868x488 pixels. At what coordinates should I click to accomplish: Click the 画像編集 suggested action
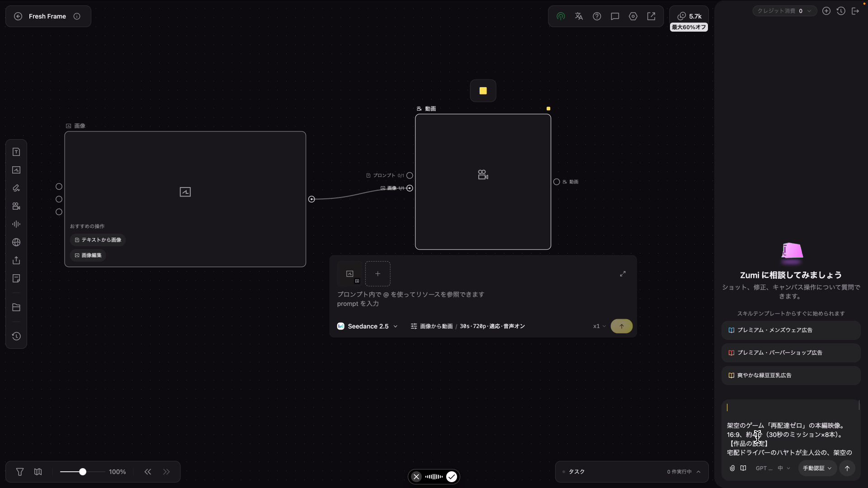(88, 255)
